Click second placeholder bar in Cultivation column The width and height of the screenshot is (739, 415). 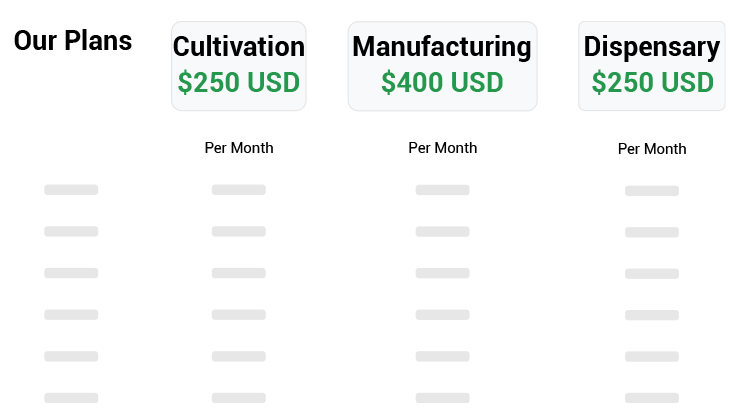[x=239, y=232]
